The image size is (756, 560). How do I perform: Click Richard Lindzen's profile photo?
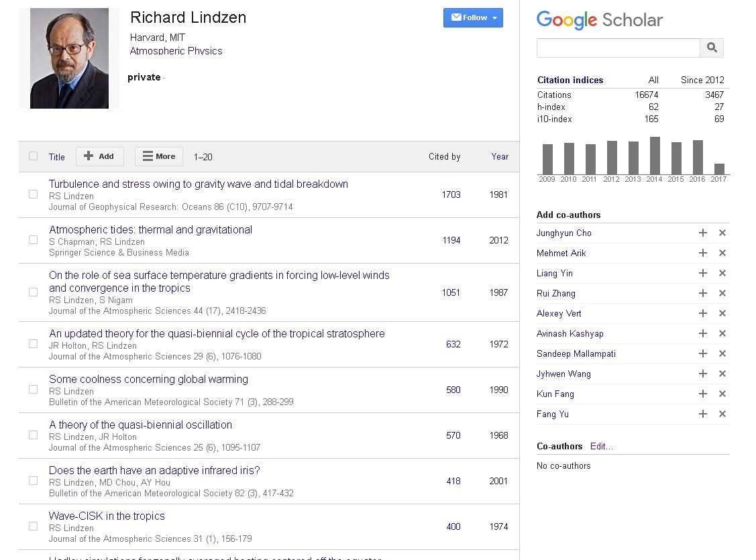click(70, 58)
